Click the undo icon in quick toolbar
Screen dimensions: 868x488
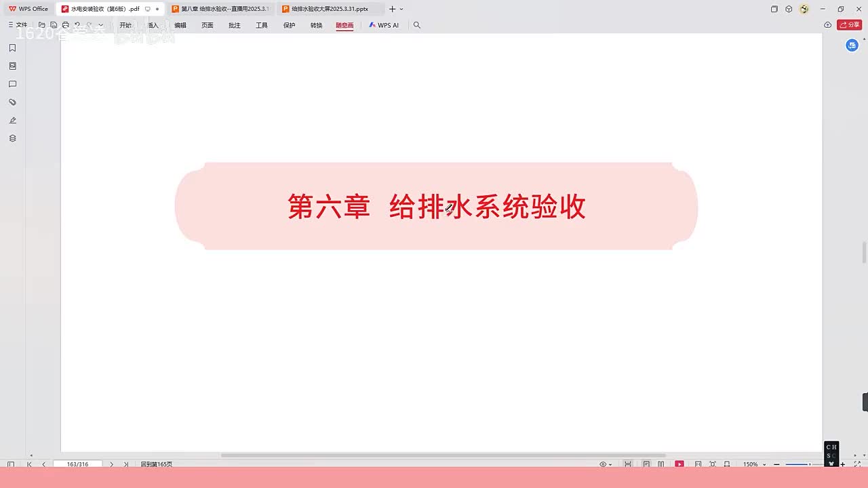click(x=77, y=25)
